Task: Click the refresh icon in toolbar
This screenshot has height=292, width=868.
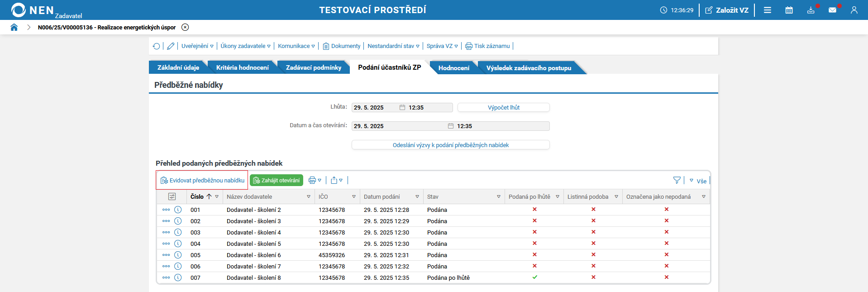Action: click(x=157, y=46)
